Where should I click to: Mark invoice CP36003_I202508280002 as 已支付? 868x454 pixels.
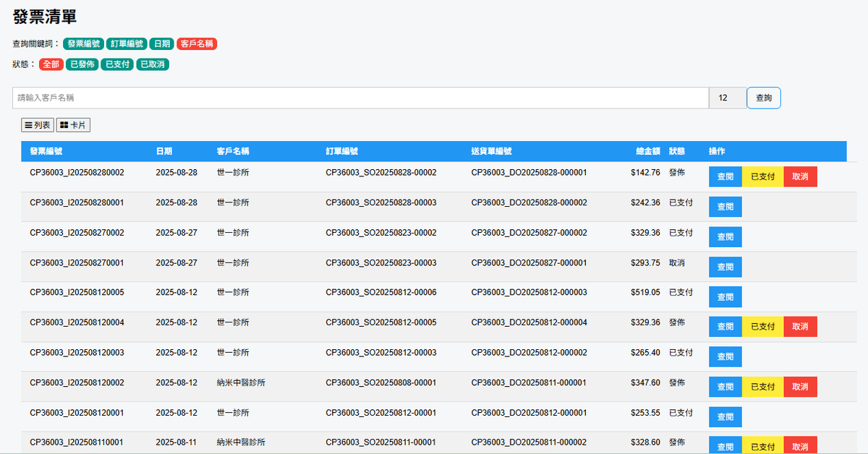click(762, 176)
